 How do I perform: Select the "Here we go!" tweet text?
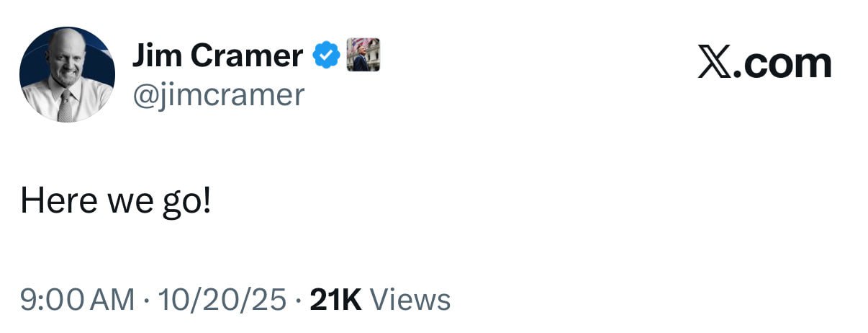(x=116, y=201)
